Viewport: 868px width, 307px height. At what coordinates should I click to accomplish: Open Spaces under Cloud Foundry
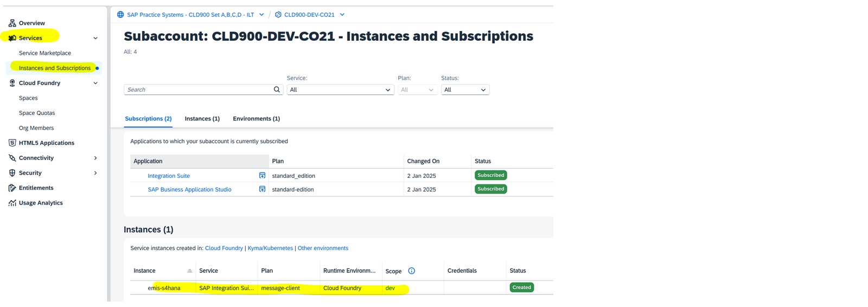(x=28, y=98)
